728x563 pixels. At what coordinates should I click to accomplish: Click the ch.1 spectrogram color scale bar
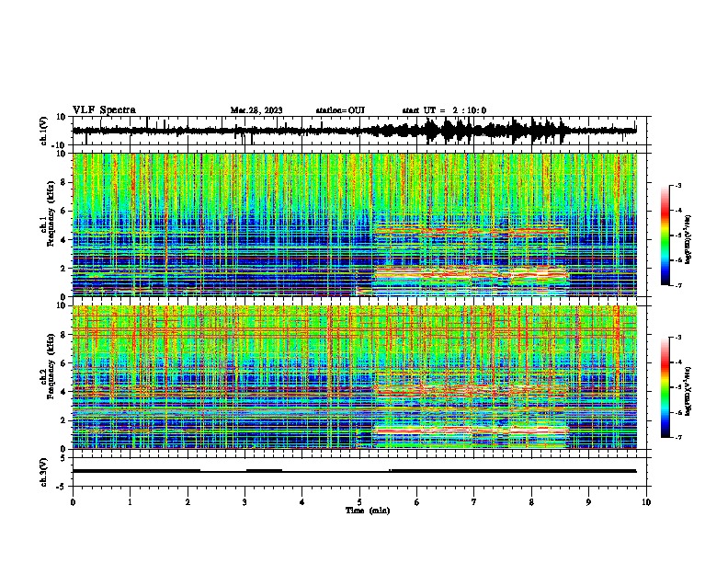point(665,236)
